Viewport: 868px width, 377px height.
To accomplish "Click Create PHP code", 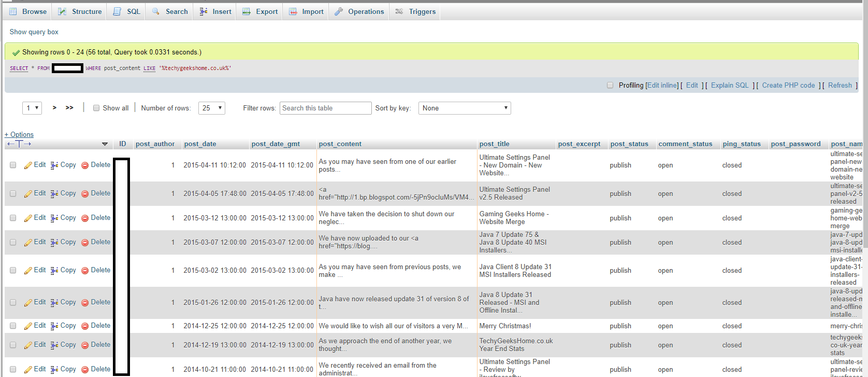I will (x=788, y=86).
